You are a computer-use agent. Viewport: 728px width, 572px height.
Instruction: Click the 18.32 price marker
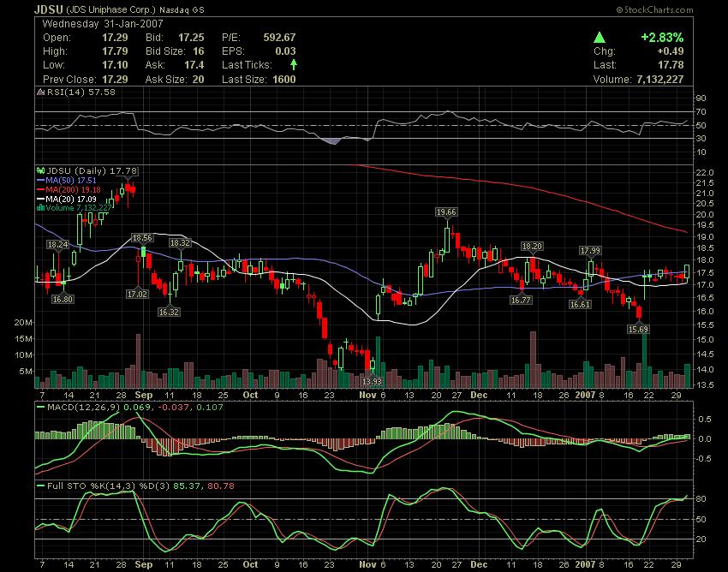[x=180, y=243]
